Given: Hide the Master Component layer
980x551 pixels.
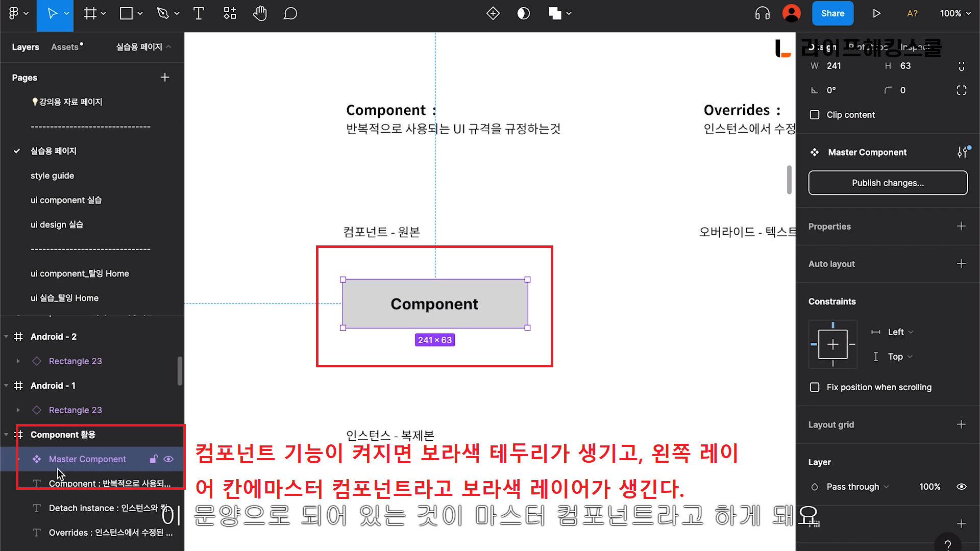Looking at the screenshot, I should tap(168, 459).
